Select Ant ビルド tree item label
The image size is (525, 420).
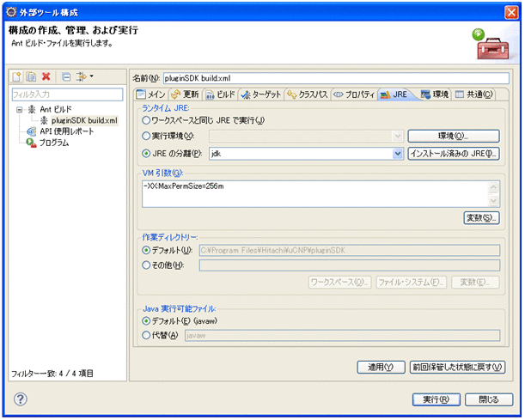click(56, 109)
